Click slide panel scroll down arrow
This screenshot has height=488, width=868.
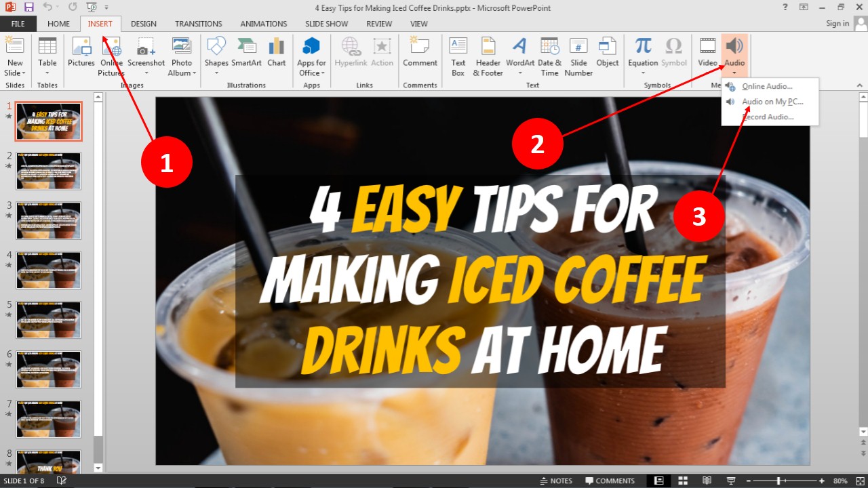[x=98, y=468]
